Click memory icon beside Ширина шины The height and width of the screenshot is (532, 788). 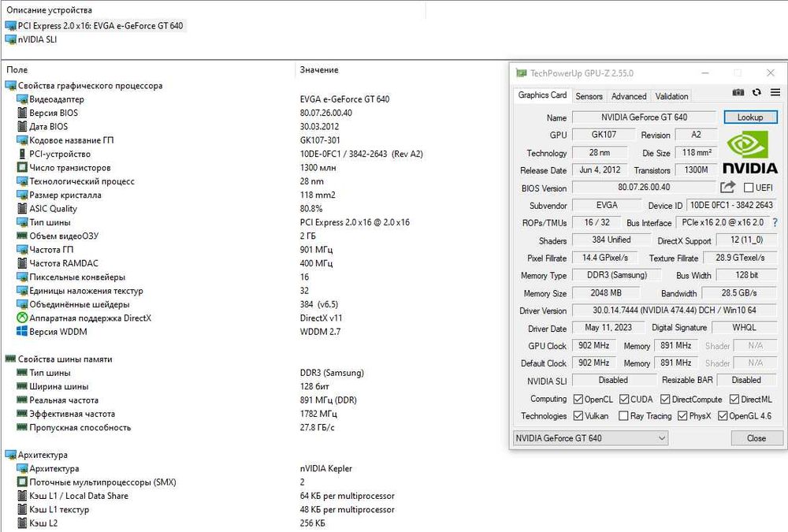pyautogui.click(x=22, y=386)
